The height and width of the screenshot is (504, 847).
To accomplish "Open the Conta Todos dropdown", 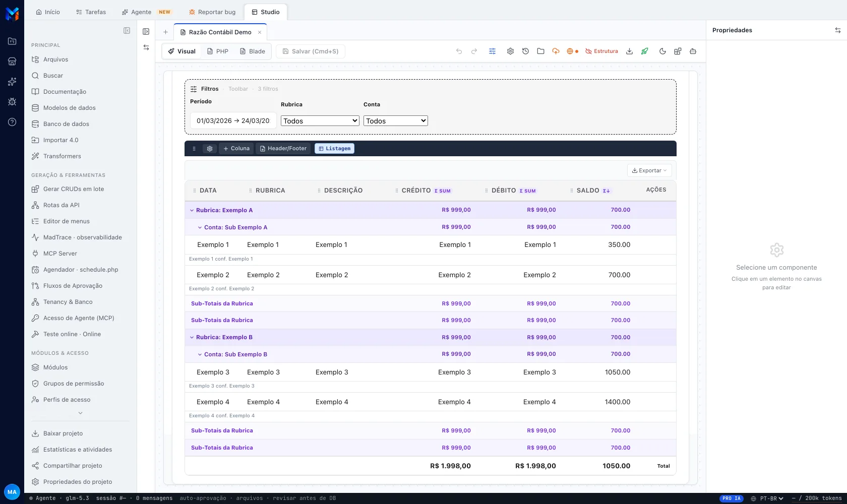I will tap(396, 121).
